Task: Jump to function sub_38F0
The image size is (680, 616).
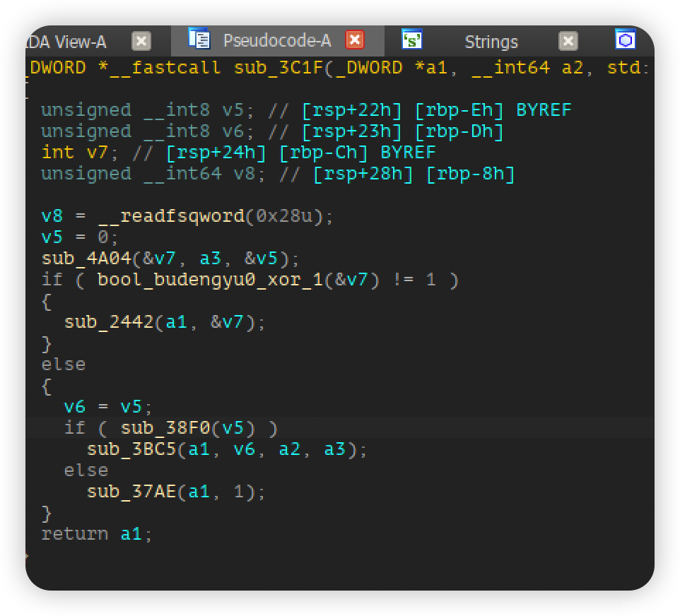Action: (x=165, y=428)
